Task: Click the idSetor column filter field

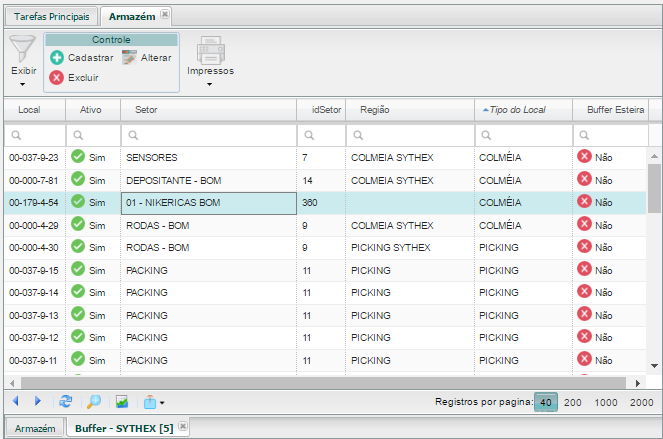Action: tap(321, 135)
